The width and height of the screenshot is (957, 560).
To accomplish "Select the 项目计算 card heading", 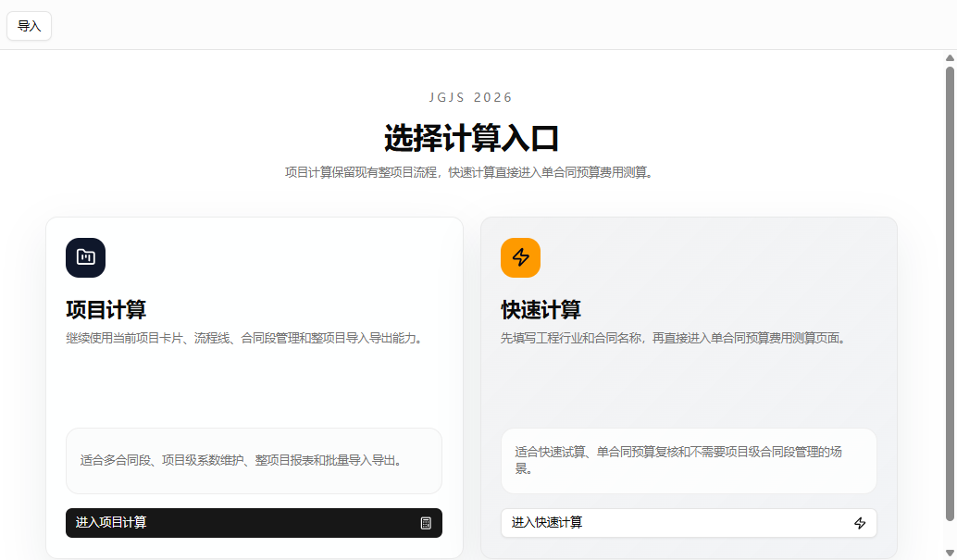I will tap(106, 309).
